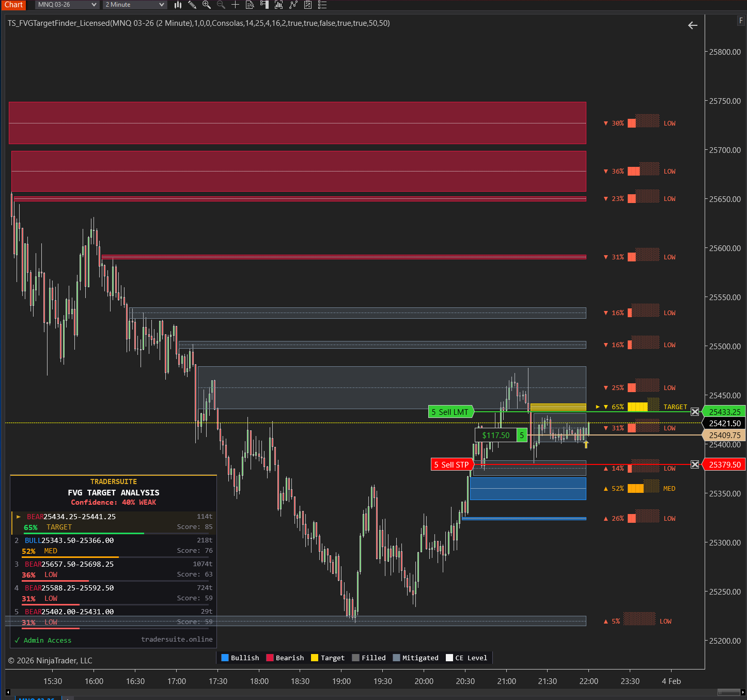Select the Chart tab

coord(13,5)
